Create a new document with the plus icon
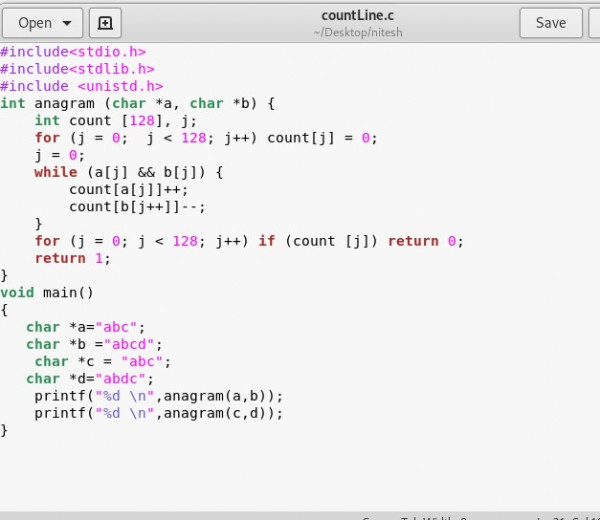This screenshot has height=520, width=600. pos(105,23)
